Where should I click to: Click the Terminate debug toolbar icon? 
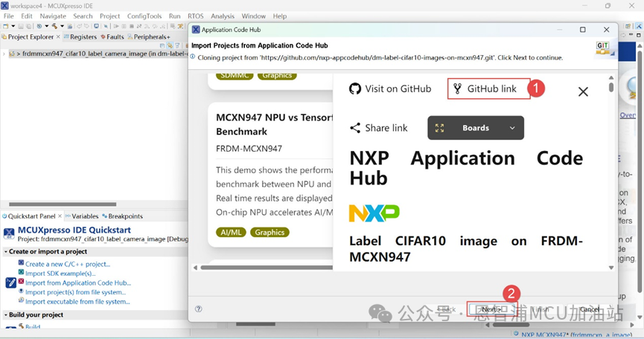pos(132,26)
